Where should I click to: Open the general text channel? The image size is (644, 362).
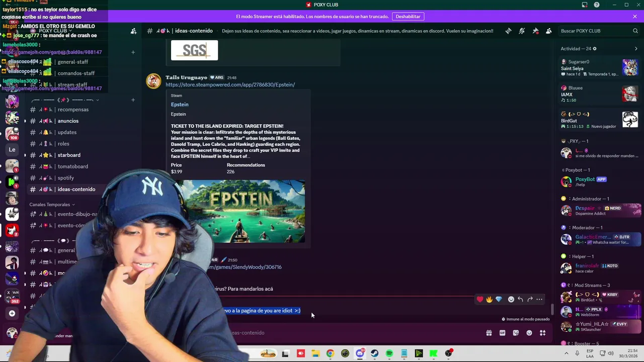52,250
